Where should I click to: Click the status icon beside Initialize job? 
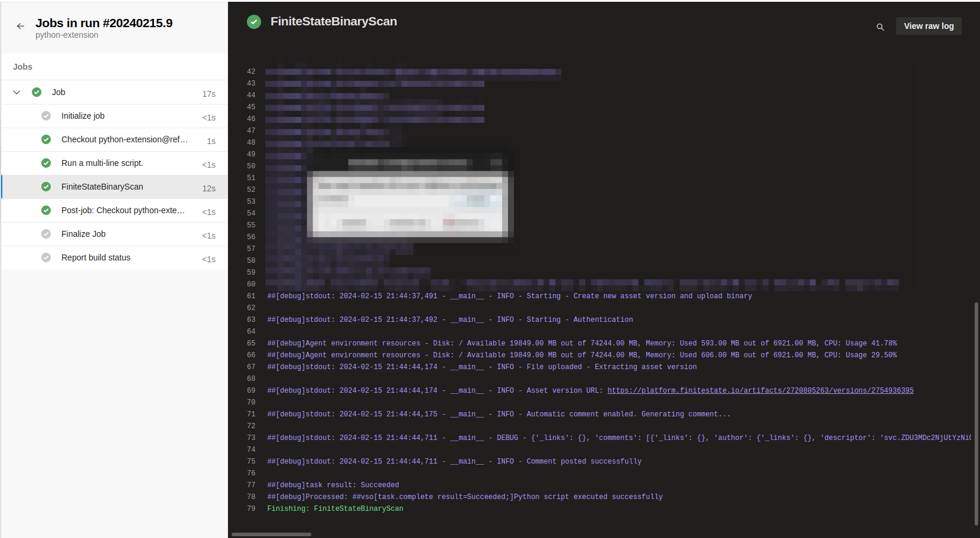pos(46,116)
